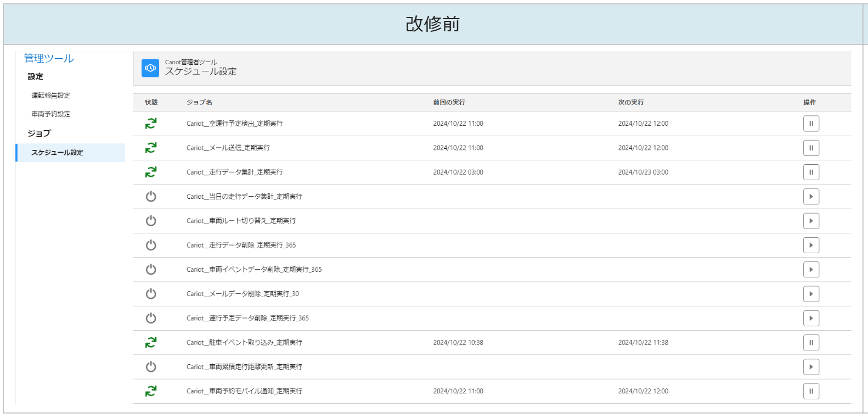Screen dimensions: 868x418
Task: Click the 前回の実行 column header
Action: pos(449,102)
